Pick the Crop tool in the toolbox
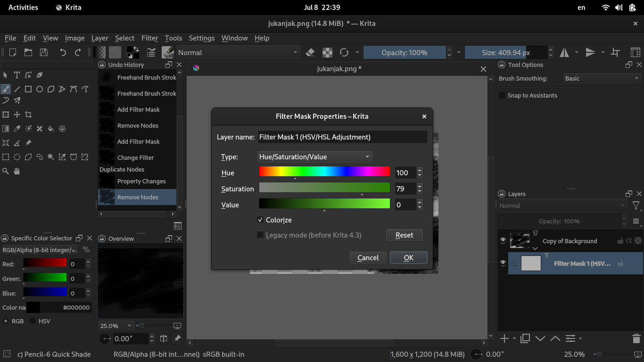Image resolution: width=644 pixels, height=362 pixels. pos(29,115)
